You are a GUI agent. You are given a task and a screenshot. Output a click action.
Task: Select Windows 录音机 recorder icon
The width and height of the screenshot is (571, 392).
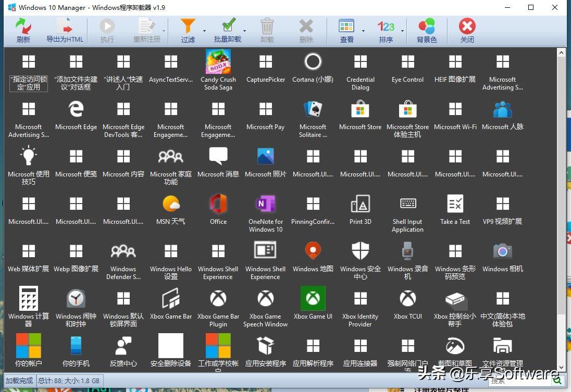click(x=407, y=251)
